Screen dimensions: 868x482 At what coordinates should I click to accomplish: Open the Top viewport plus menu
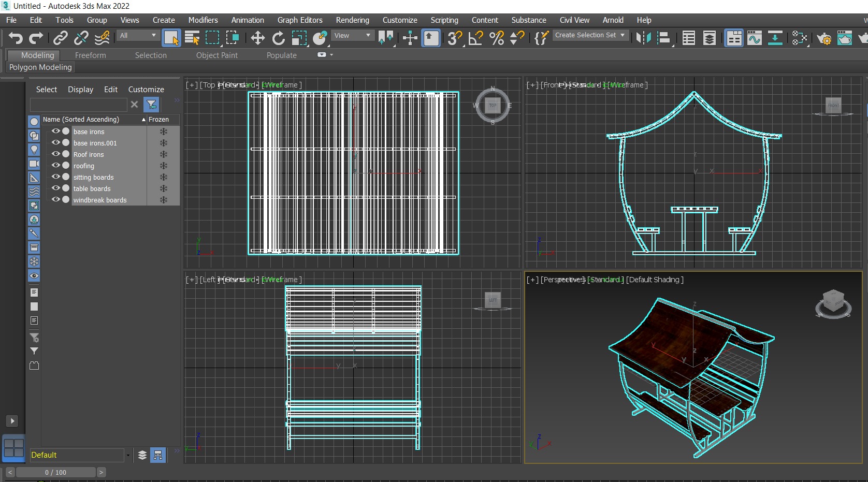pos(192,85)
